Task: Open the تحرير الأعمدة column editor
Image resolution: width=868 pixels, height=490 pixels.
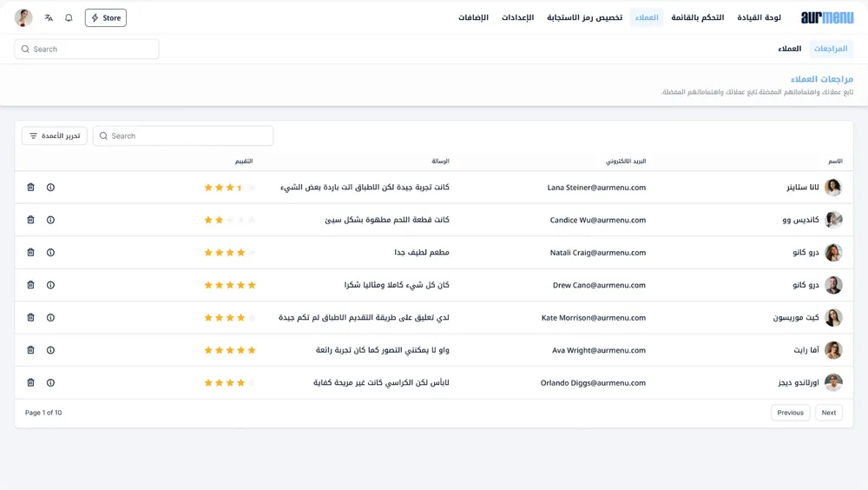Action: click(55, 136)
